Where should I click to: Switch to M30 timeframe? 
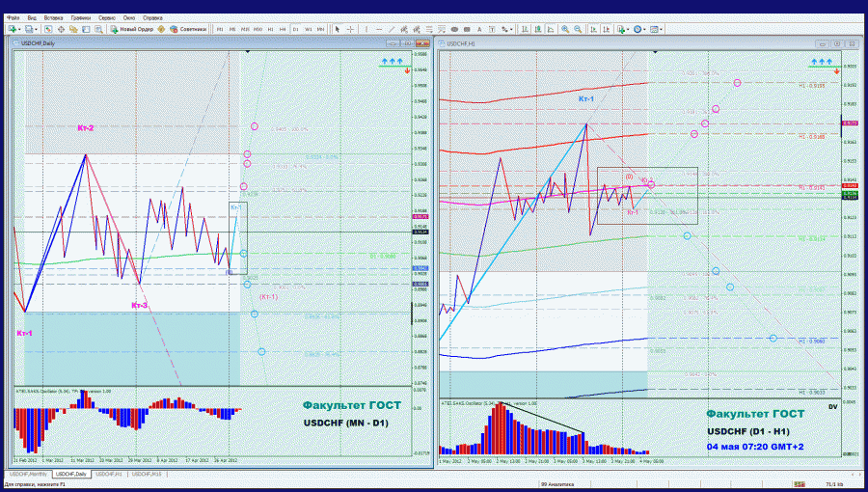[x=258, y=29]
